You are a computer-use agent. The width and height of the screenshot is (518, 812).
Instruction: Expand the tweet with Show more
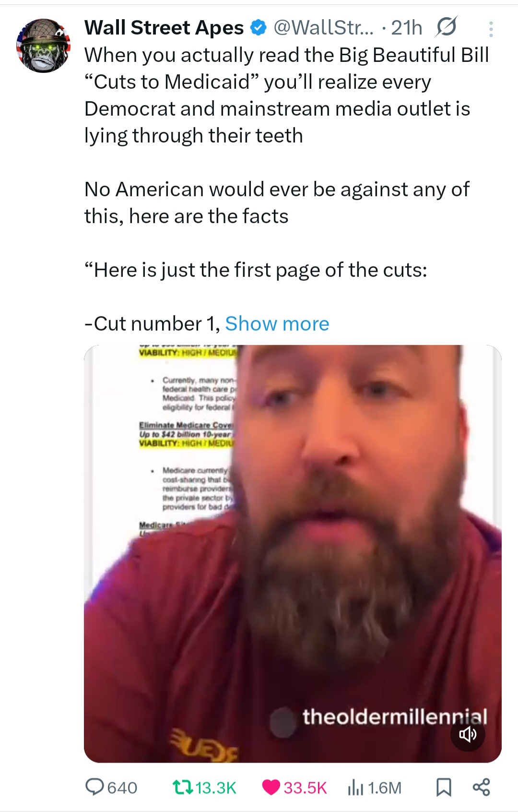277,323
